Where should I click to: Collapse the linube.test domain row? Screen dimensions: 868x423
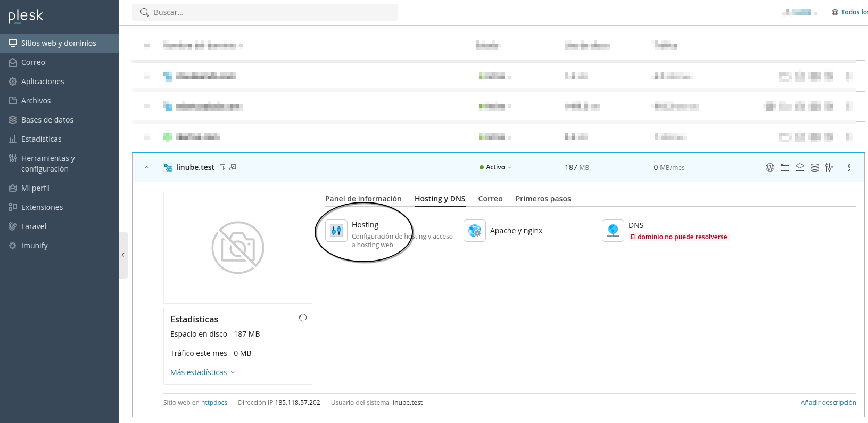147,167
